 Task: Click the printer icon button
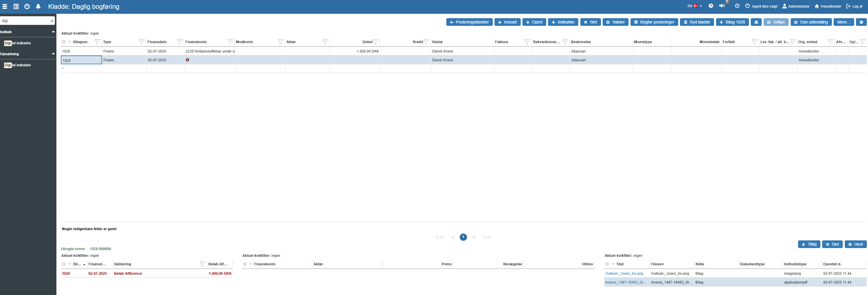[x=756, y=22]
